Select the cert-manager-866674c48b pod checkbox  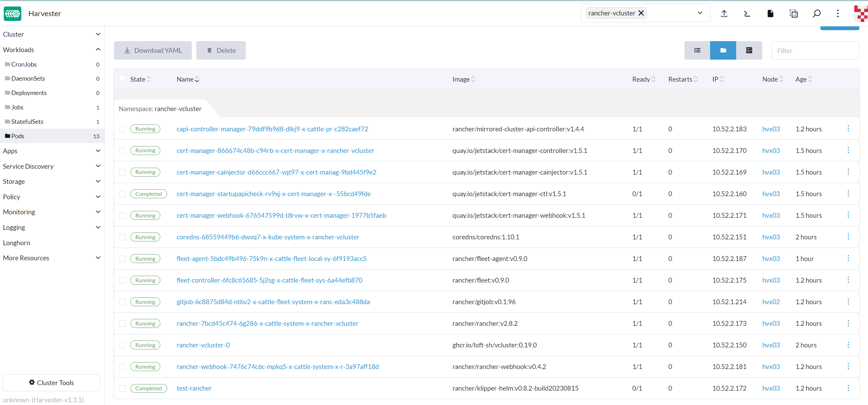click(122, 151)
